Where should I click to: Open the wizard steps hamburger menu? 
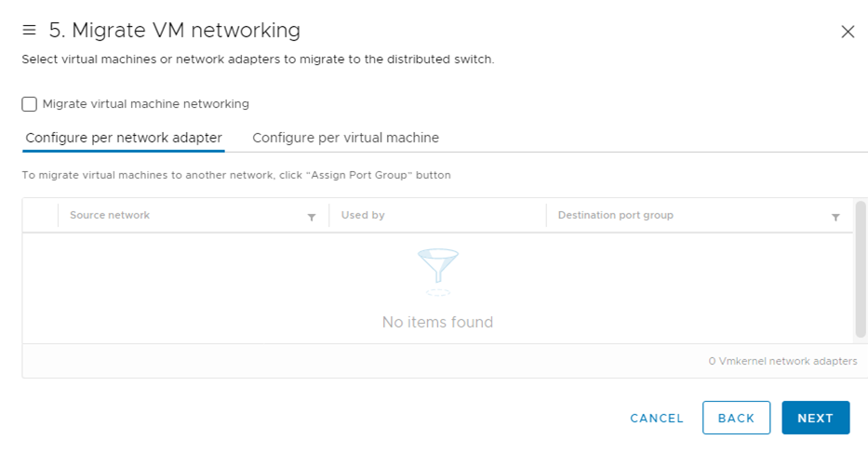pyautogui.click(x=29, y=31)
